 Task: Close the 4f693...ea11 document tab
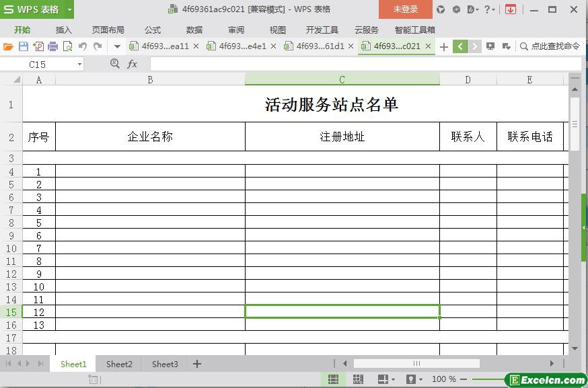[196, 46]
